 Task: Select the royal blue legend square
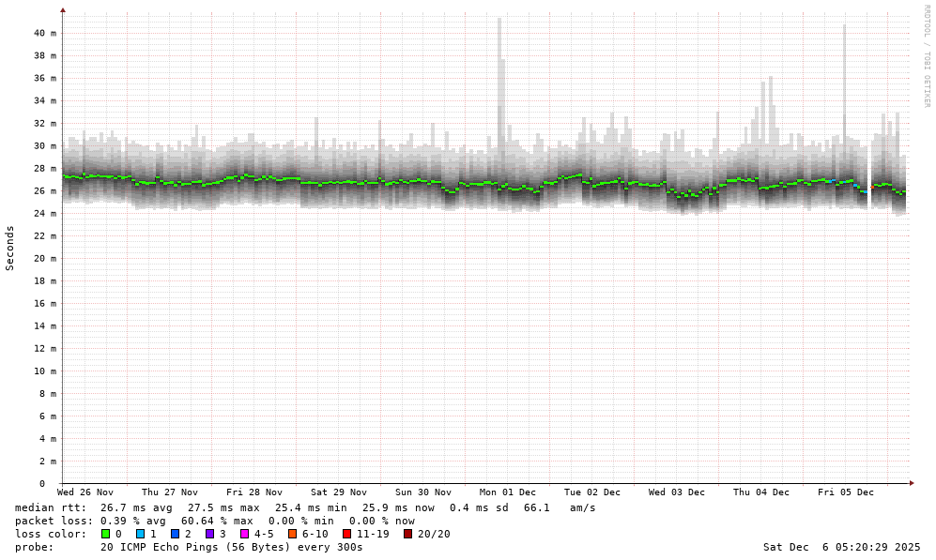pyautogui.click(x=175, y=534)
